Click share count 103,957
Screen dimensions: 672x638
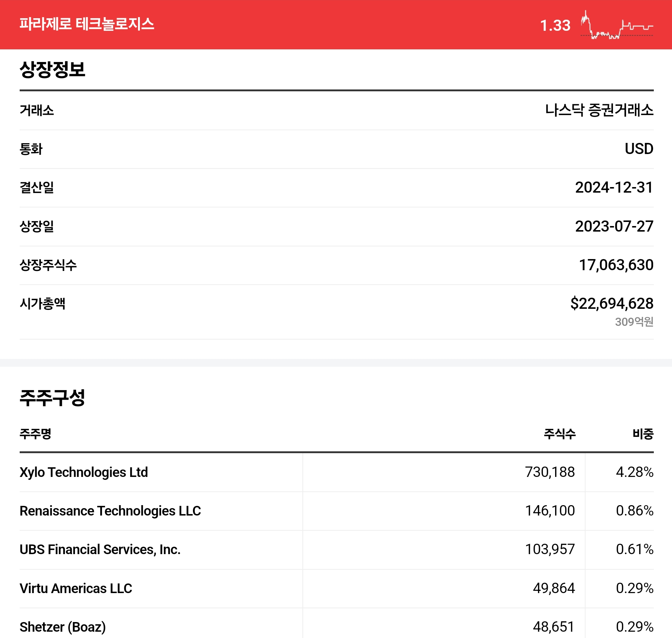click(x=550, y=549)
